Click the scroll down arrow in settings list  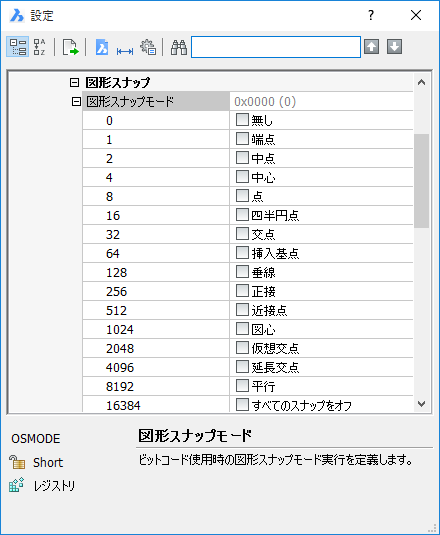pos(422,404)
